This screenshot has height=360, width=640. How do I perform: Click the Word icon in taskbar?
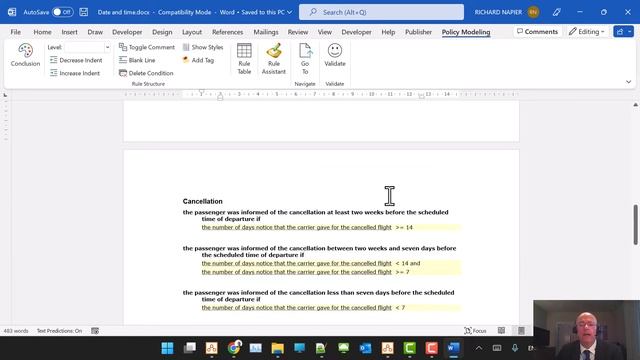click(453, 348)
